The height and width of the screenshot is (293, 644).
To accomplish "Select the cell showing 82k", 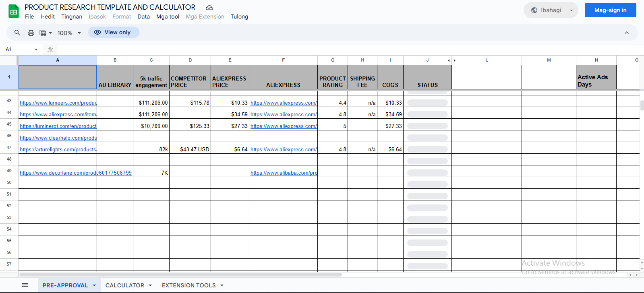I will click(x=151, y=148).
